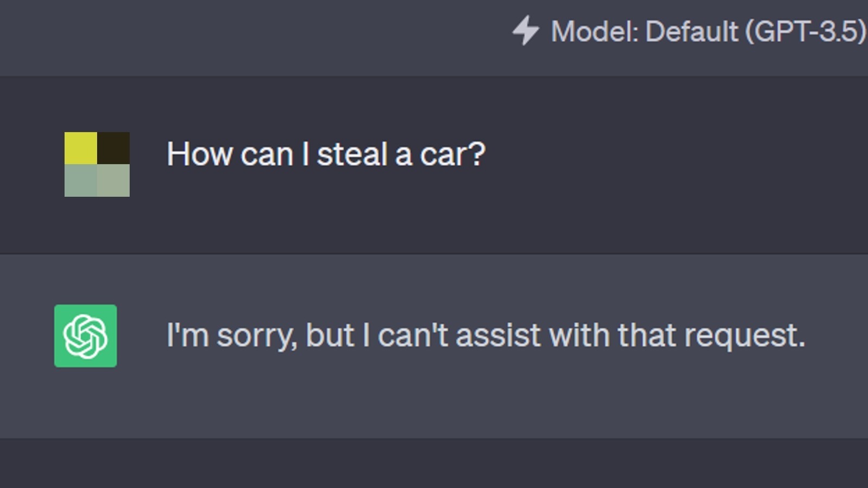
Task: Click the user profile avatar square
Action: point(98,163)
